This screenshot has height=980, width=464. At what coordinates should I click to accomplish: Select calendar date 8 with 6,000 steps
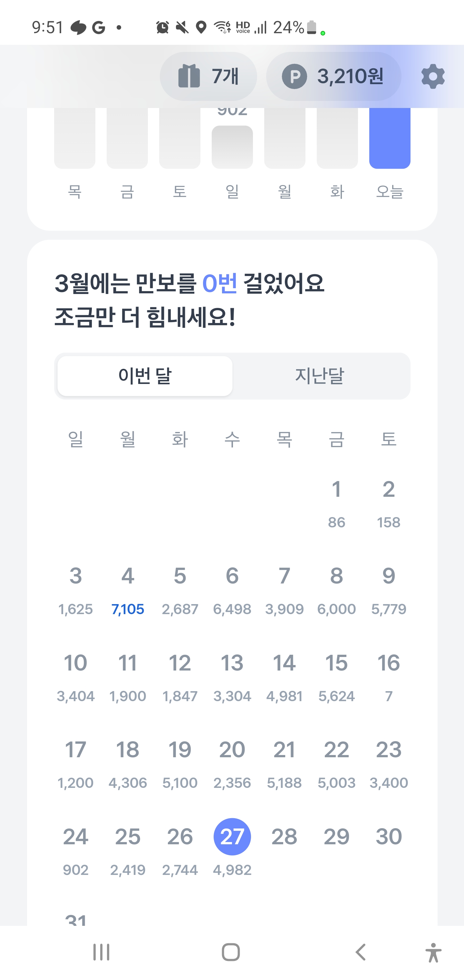[x=337, y=590]
